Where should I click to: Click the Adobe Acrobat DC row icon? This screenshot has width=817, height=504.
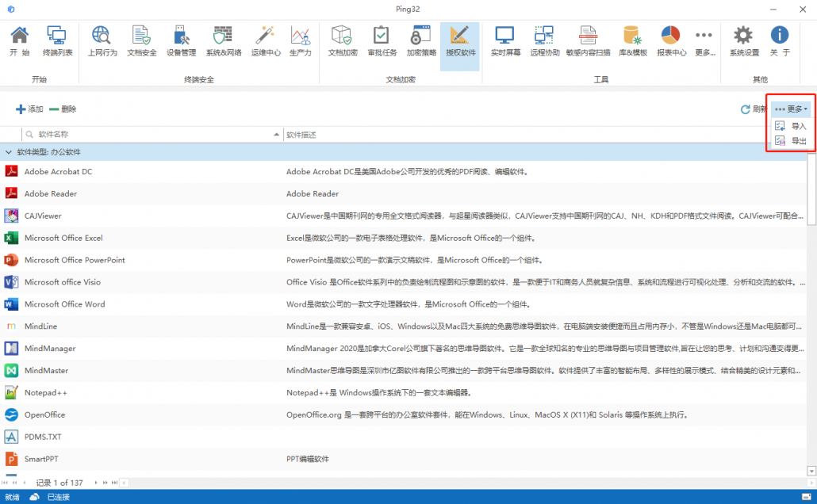pos(11,171)
